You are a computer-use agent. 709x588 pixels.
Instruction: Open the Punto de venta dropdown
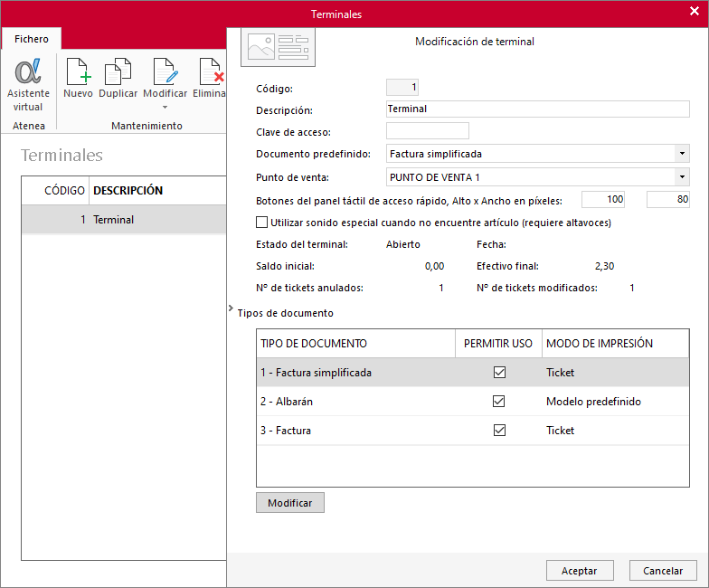pos(682,177)
